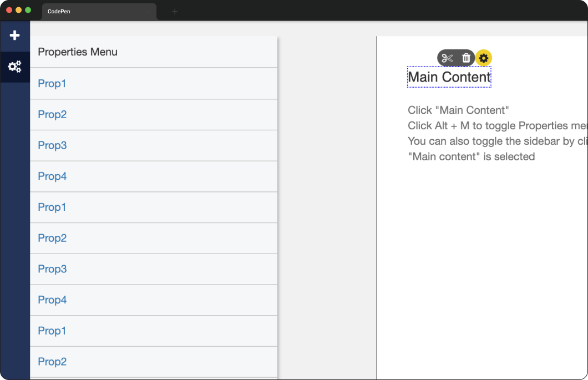Click the Properties Menu header
This screenshot has height=380, width=588.
78,52
